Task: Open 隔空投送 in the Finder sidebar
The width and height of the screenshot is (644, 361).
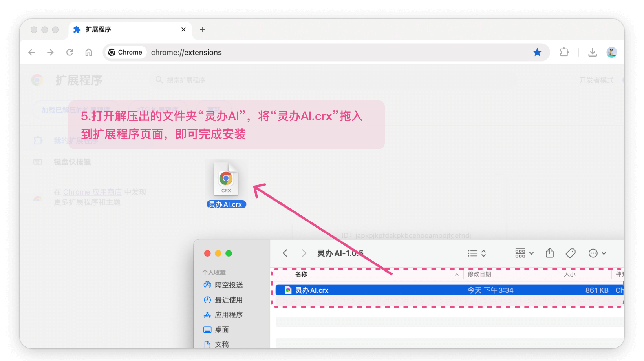Action: tap(223, 285)
